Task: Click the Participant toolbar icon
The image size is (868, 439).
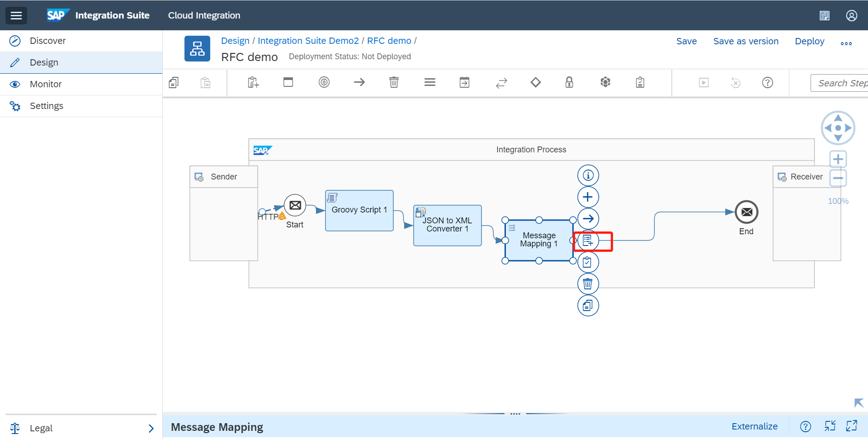Action: [x=253, y=83]
